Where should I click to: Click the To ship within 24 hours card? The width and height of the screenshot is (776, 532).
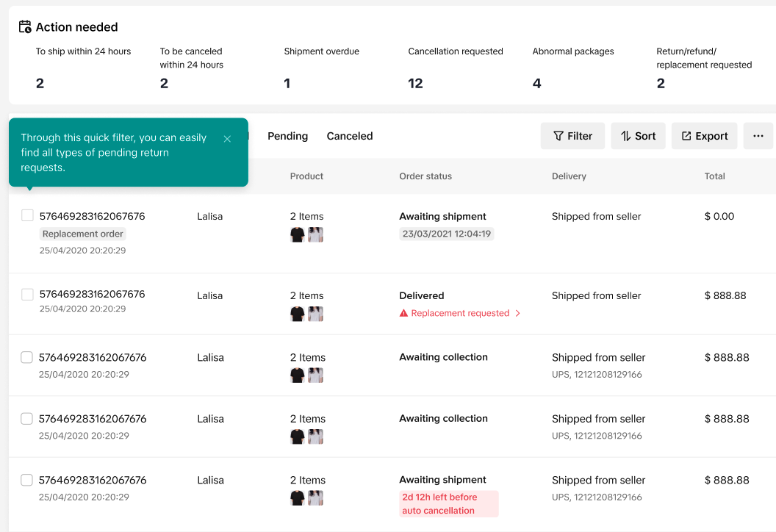[83, 68]
